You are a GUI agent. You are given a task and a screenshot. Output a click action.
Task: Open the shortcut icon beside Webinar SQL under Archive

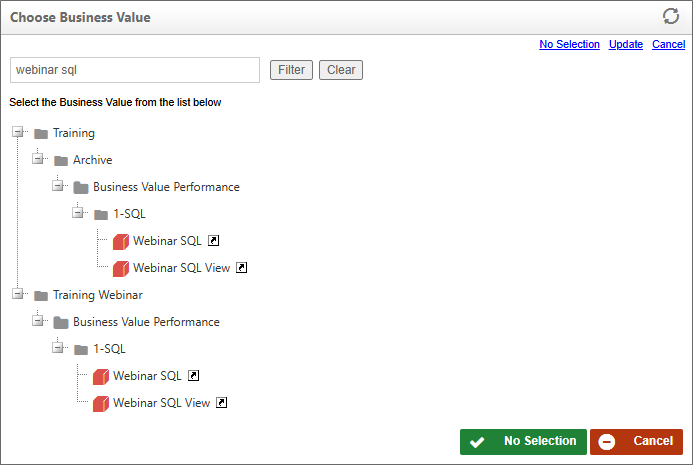tap(213, 240)
